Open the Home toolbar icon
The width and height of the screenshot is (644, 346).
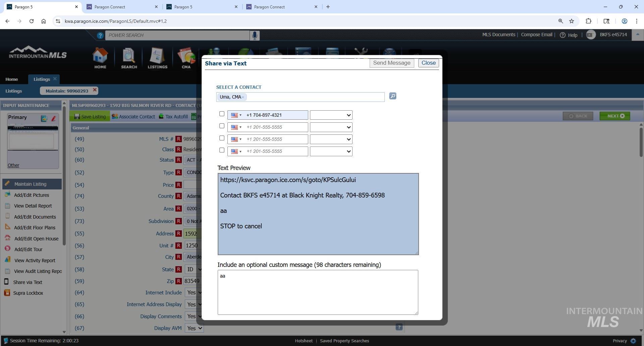[x=100, y=58]
